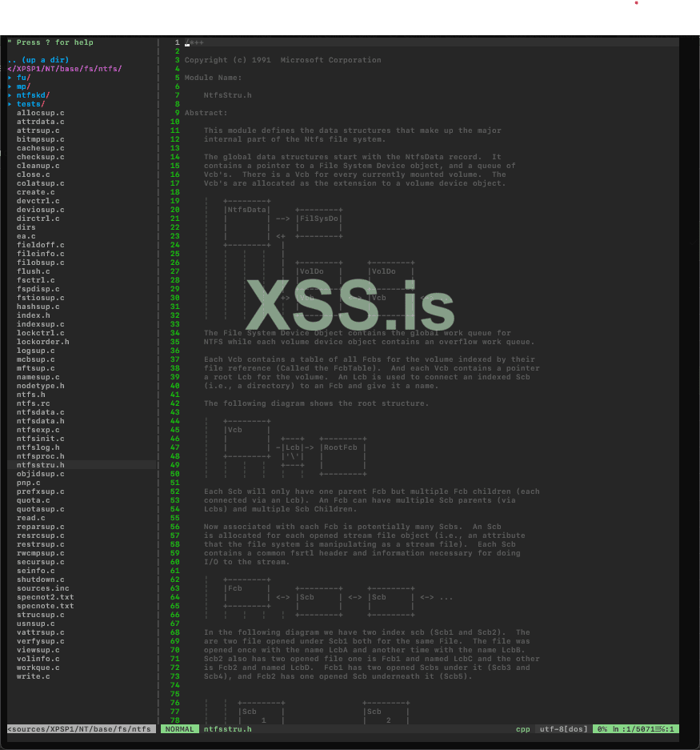This screenshot has width=700, height=750.
Task: Open fstiosup.c file
Action: tap(41, 298)
